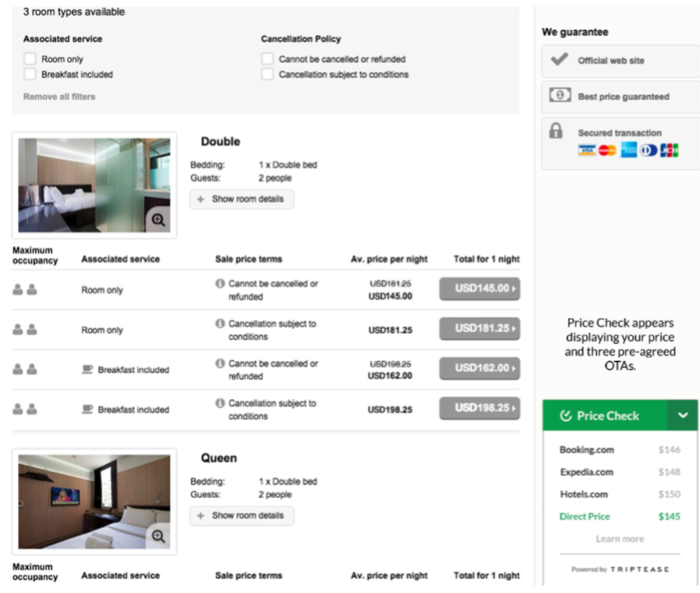The height and width of the screenshot is (593, 700).
Task: Click the Remove all filters link
Action: pyautogui.click(x=59, y=97)
